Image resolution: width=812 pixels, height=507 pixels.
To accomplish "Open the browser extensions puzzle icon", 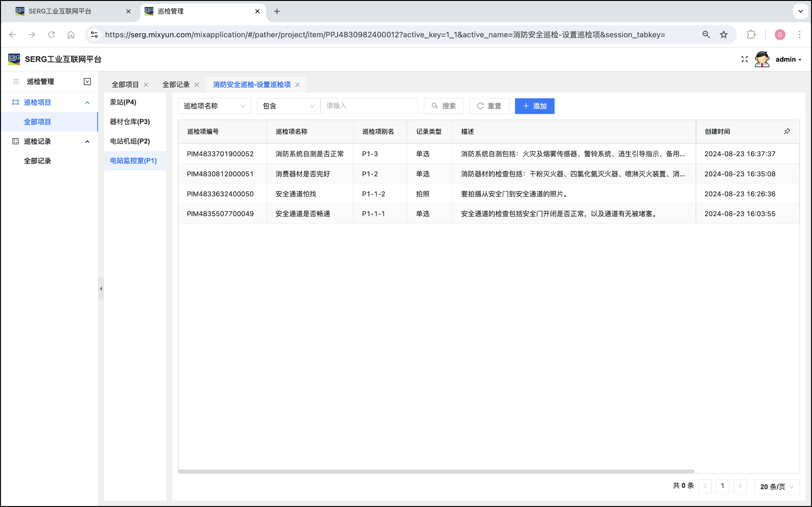I will click(x=751, y=34).
